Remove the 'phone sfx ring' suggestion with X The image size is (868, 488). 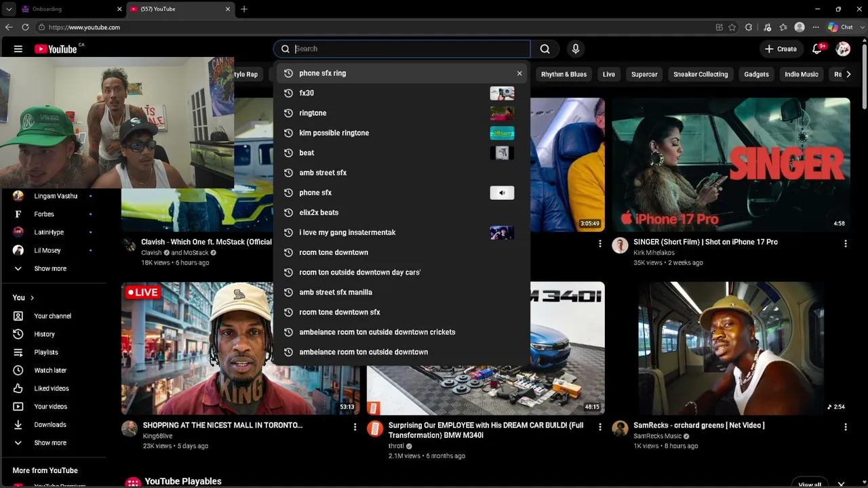pos(519,73)
